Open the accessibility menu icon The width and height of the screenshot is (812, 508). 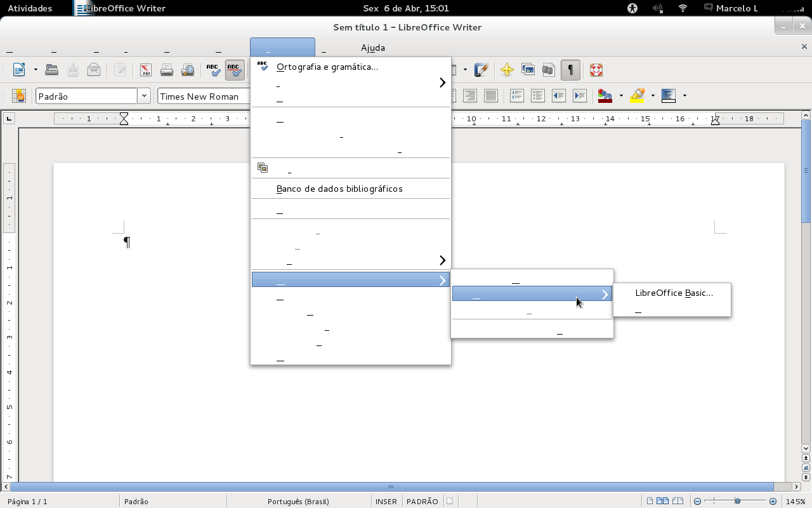pyautogui.click(x=632, y=8)
